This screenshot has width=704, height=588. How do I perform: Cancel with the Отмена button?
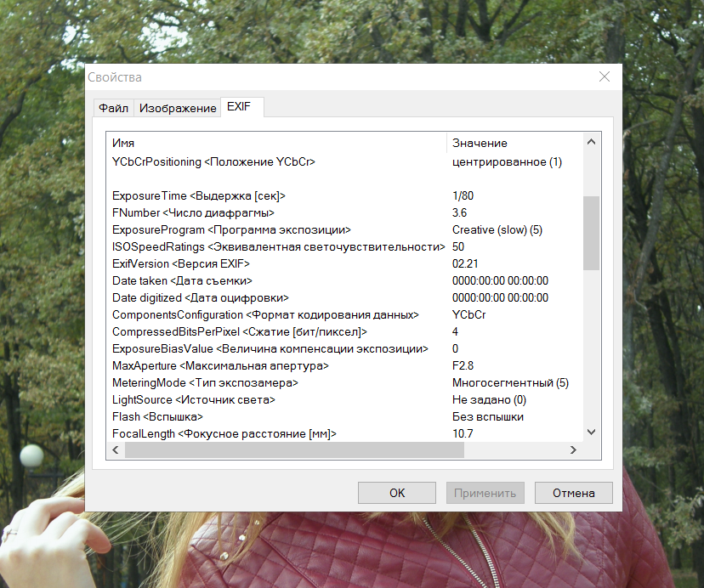(573, 493)
